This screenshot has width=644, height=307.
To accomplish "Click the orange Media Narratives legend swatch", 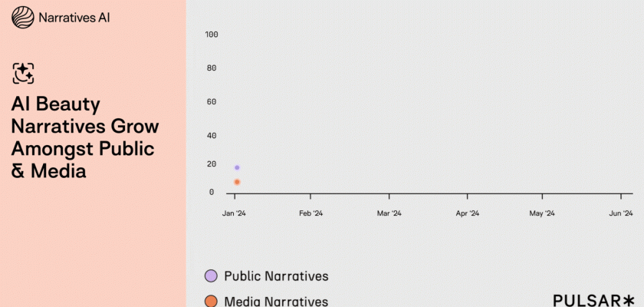I will [211, 301].
